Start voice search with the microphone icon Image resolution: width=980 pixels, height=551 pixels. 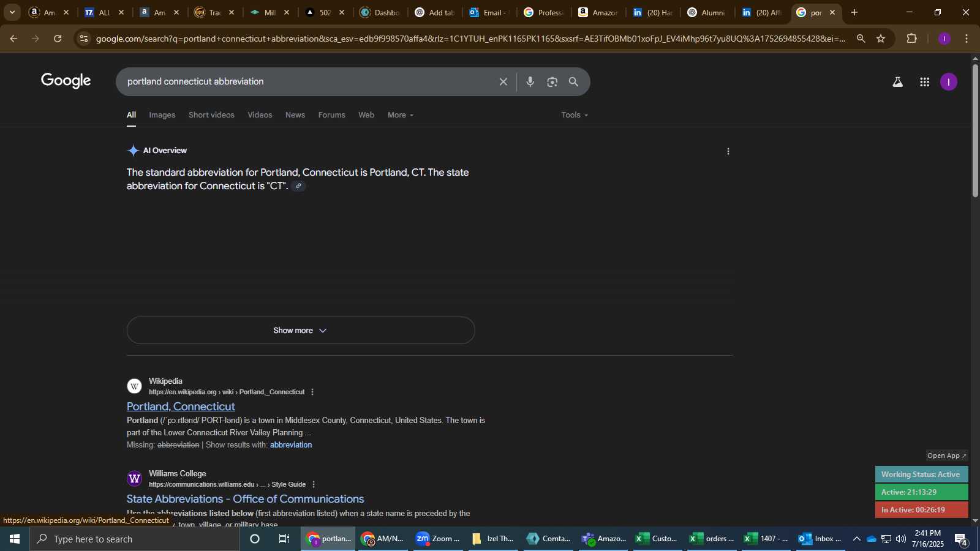click(x=530, y=82)
